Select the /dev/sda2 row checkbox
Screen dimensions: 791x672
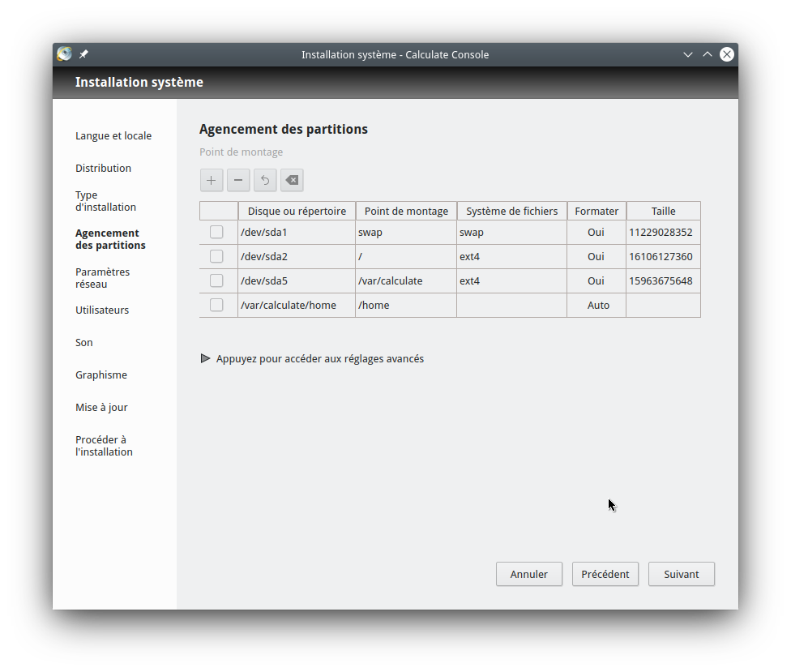[x=216, y=256]
